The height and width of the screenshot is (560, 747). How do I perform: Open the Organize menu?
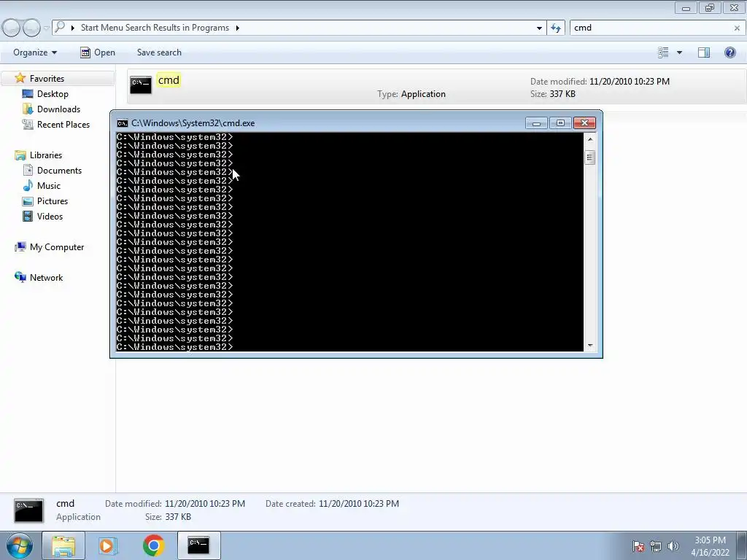[x=35, y=52]
